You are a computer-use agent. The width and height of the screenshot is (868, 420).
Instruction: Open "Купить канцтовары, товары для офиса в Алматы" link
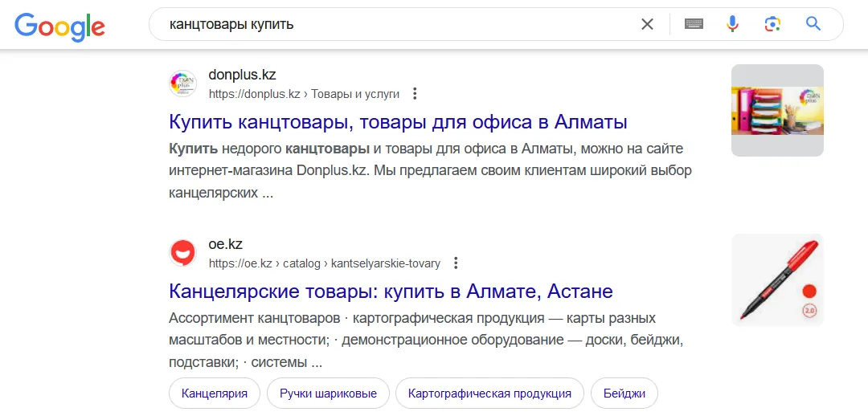click(x=398, y=122)
